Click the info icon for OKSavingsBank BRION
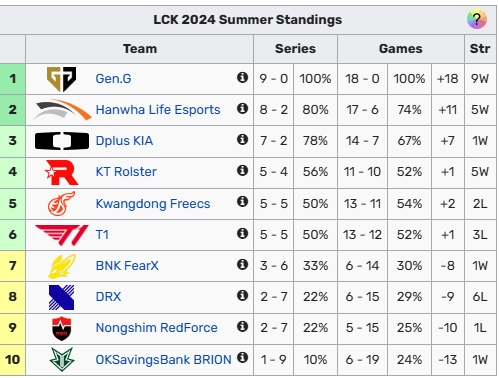 click(x=242, y=358)
